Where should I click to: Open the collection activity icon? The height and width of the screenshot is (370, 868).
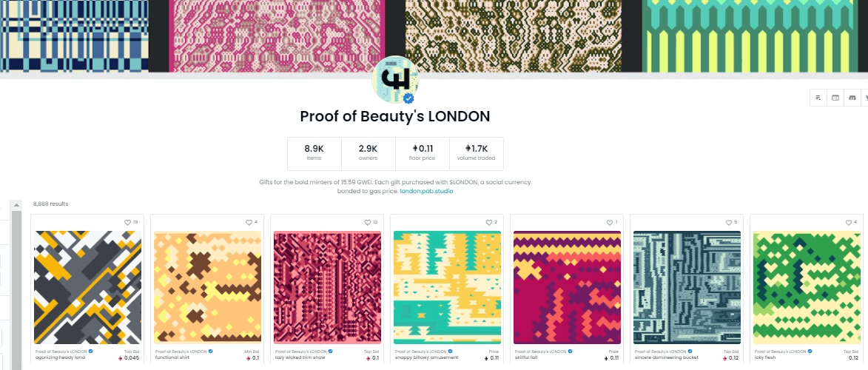click(x=818, y=98)
